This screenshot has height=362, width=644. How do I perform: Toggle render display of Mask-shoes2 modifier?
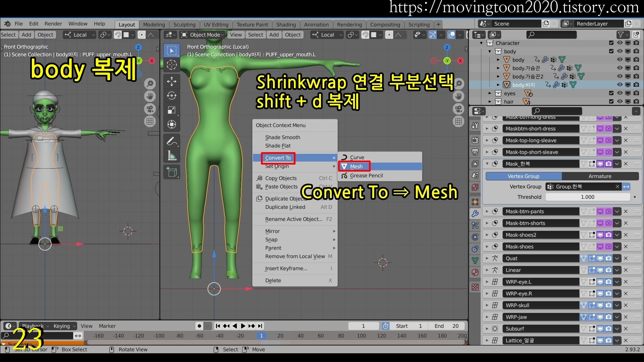(608, 235)
